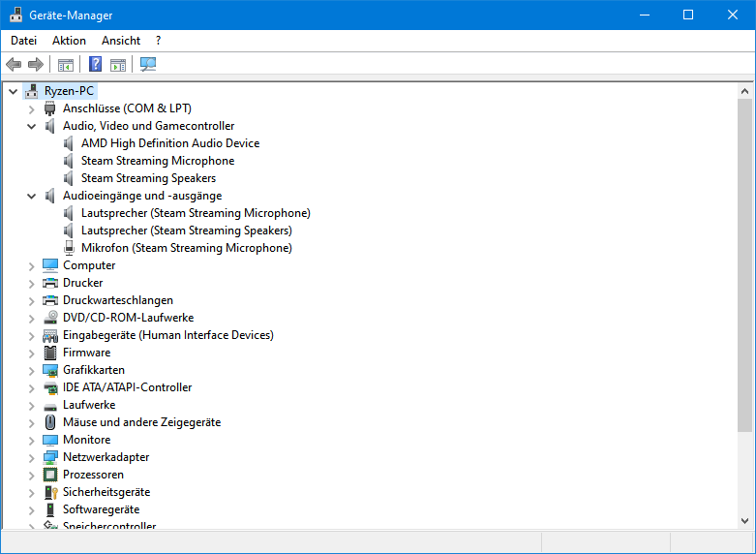This screenshot has height=554, width=756.
Task: Click the Drucker printer icon
Action: pos(50,283)
